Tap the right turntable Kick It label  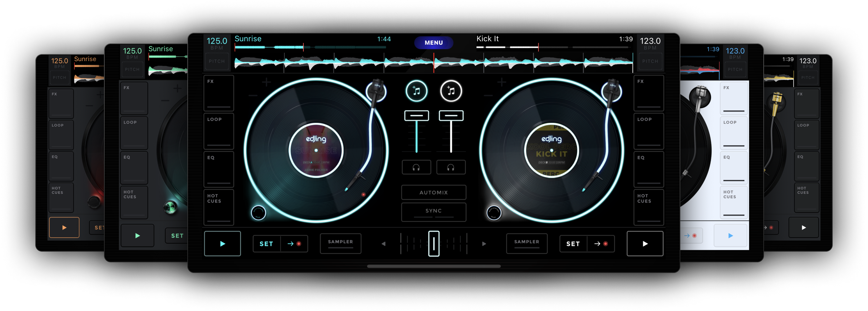[551, 150]
